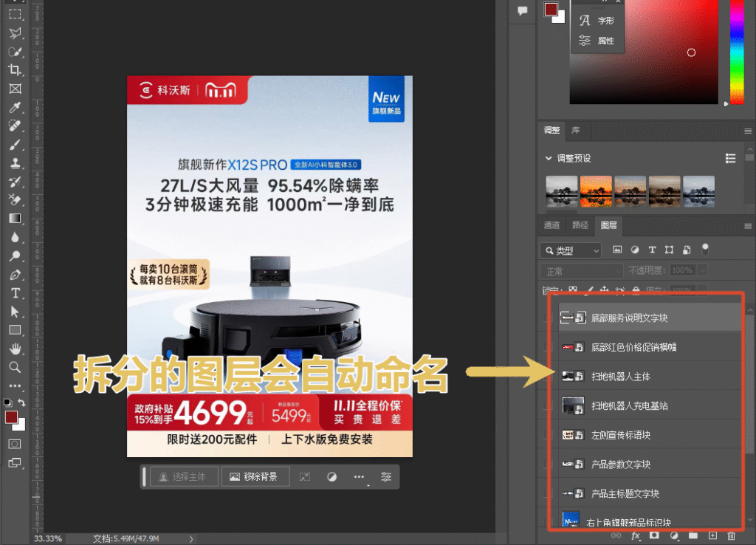
Task: Select the Horizontal Type tool
Action: tap(15, 292)
